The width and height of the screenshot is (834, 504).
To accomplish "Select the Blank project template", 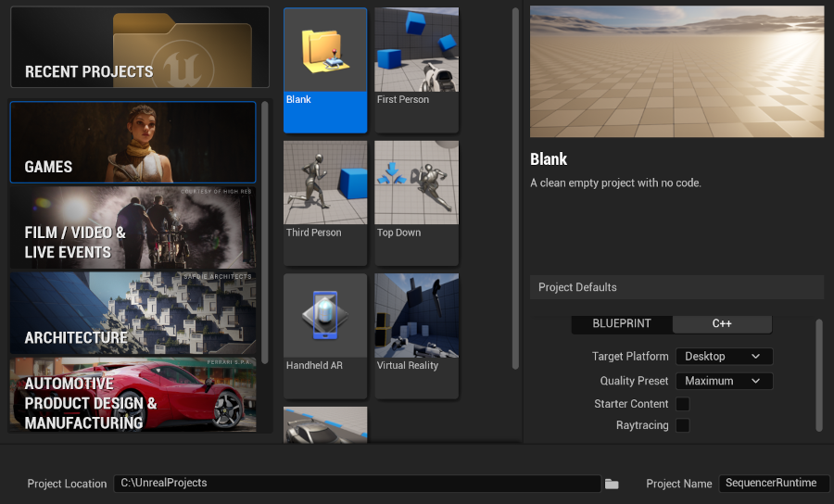I will pos(325,69).
